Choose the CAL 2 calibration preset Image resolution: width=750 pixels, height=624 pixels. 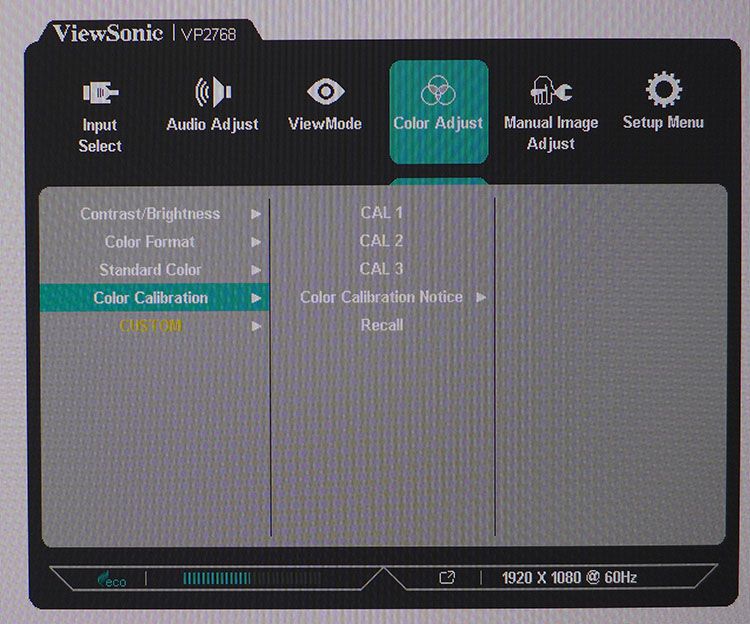[x=382, y=241]
